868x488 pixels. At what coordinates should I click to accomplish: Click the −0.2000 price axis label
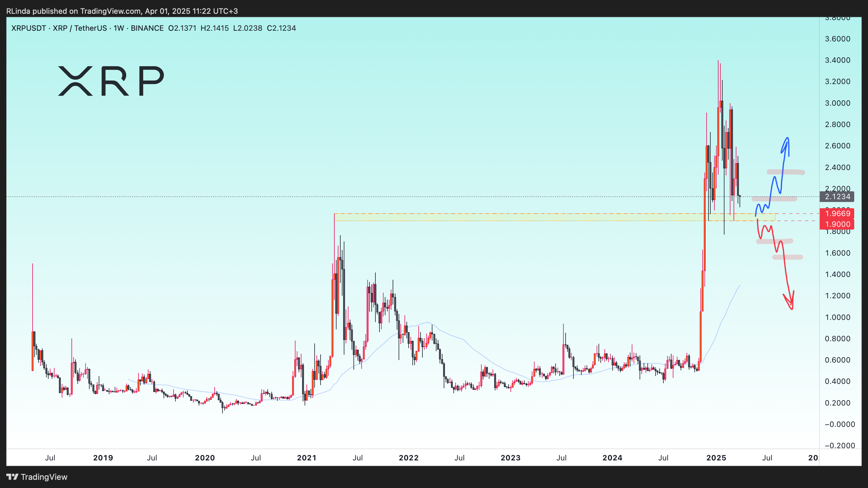[x=839, y=446]
